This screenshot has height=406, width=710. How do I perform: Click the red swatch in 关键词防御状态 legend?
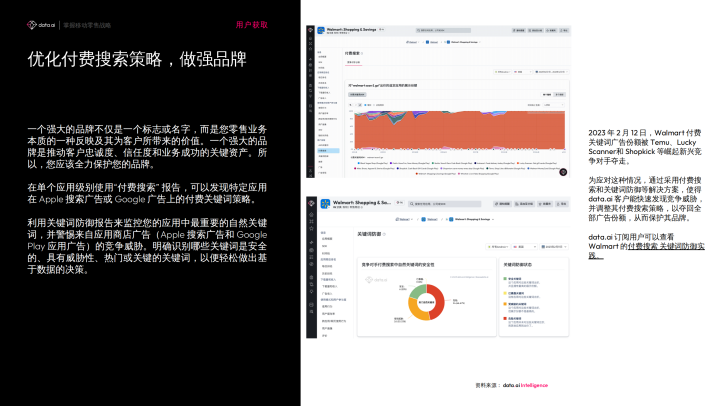[x=505, y=319]
